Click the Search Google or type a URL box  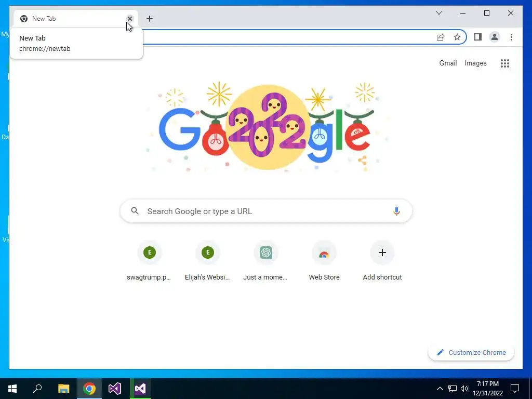(267, 211)
